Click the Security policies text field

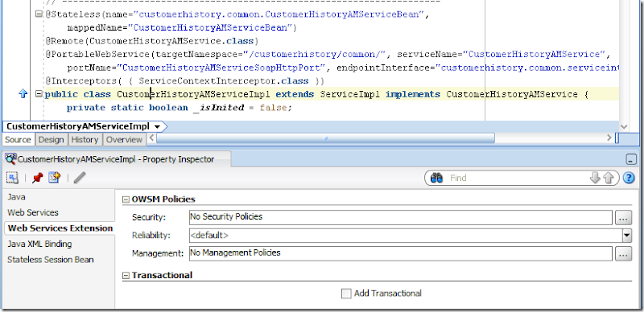[401, 217]
